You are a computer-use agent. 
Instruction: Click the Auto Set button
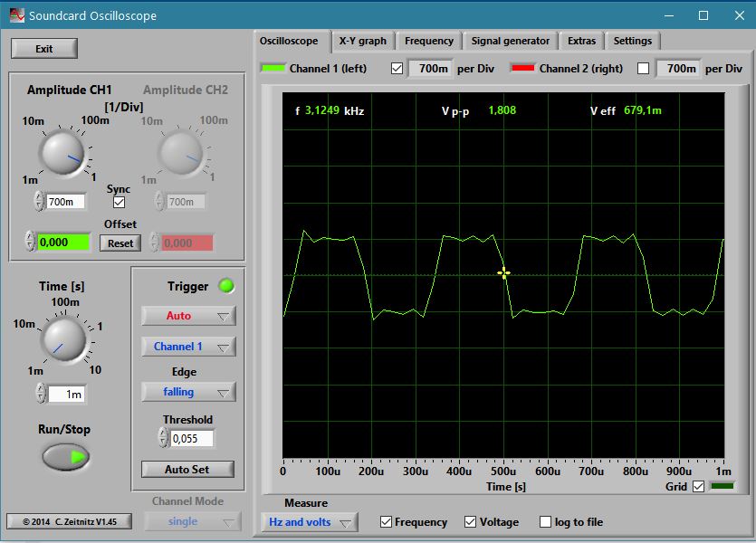click(187, 470)
